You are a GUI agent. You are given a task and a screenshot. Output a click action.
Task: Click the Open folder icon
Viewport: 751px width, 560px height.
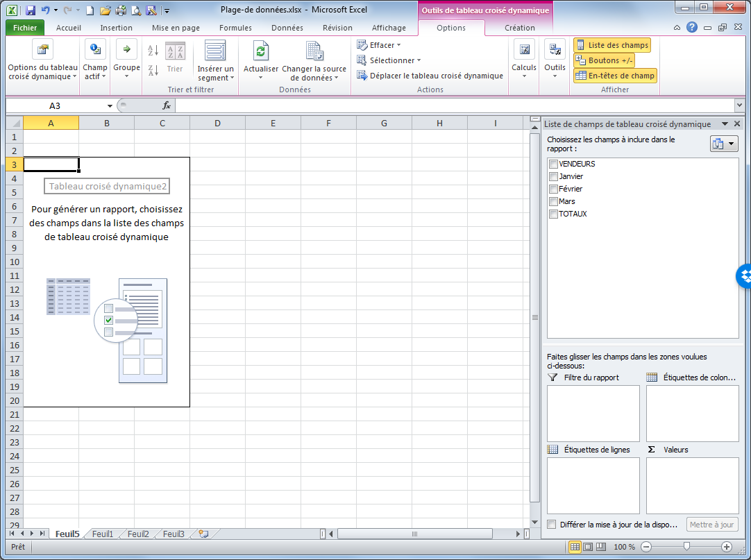coord(106,10)
